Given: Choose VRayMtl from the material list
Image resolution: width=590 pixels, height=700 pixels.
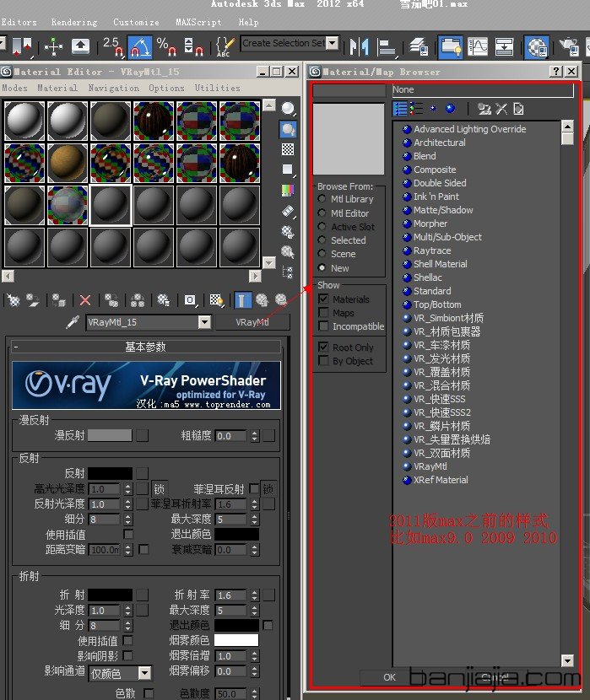Looking at the screenshot, I should [x=430, y=466].
